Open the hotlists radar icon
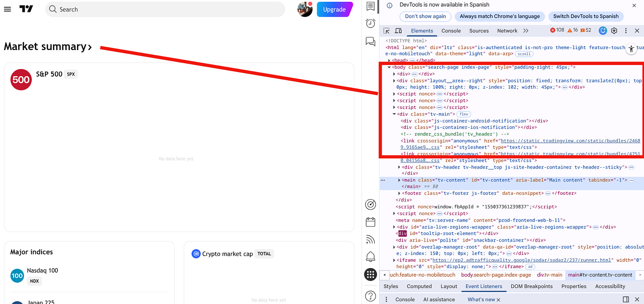This screenshot has width=644, height=304. tap(370, 204)
